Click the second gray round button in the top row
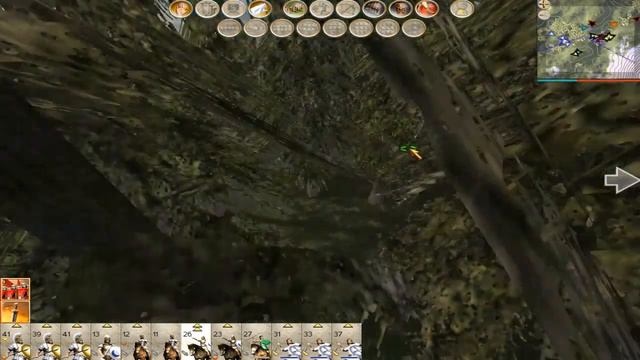640x360 pixels. click(207, 8)
